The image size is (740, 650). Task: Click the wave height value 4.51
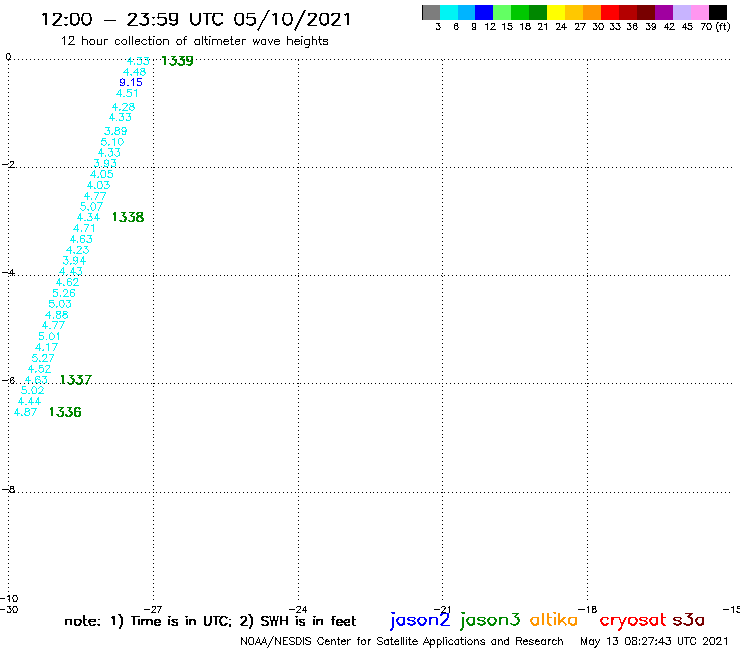[x=127, y=93]
